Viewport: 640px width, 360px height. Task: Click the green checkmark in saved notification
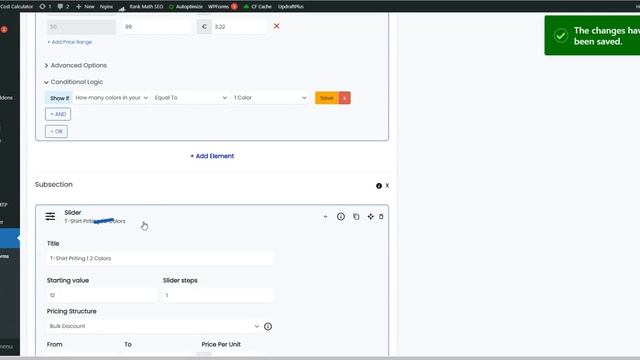point(561,36)
